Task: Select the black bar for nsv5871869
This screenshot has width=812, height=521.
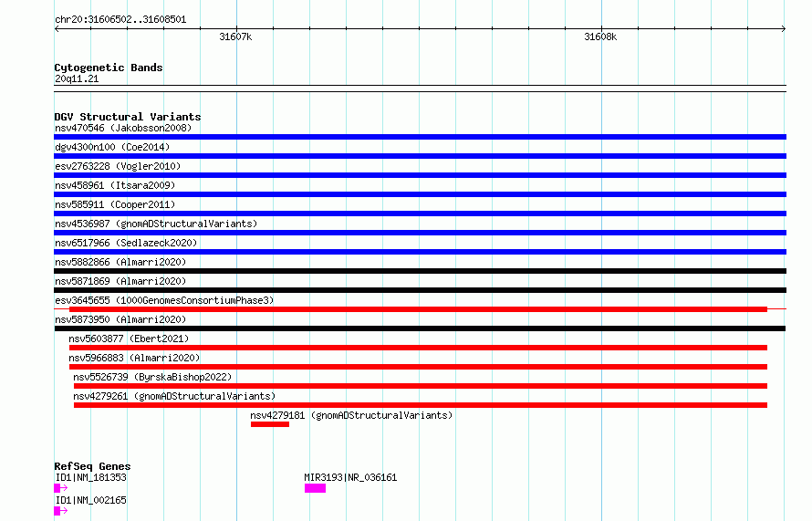Action: (x=420, y=290)
